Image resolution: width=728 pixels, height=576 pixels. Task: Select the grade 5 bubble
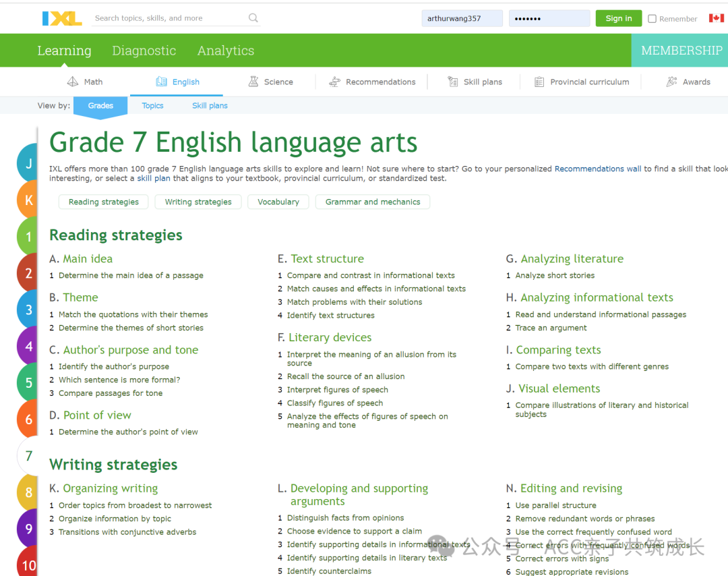pos(28,382)
